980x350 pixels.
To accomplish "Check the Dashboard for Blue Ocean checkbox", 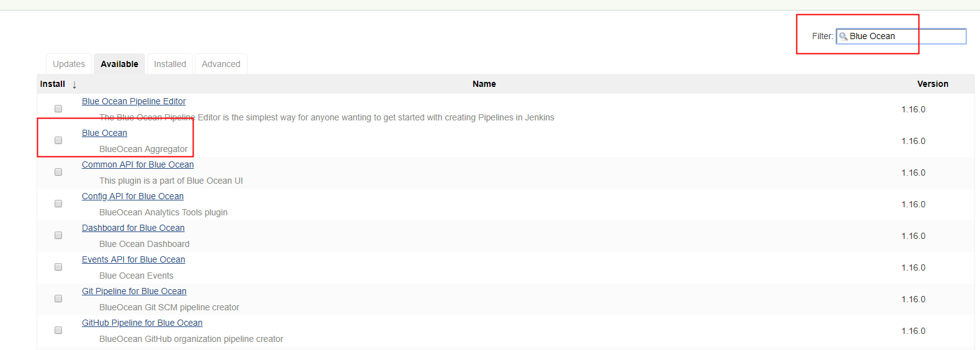I will pyautogui.click(x=58, y=235).
